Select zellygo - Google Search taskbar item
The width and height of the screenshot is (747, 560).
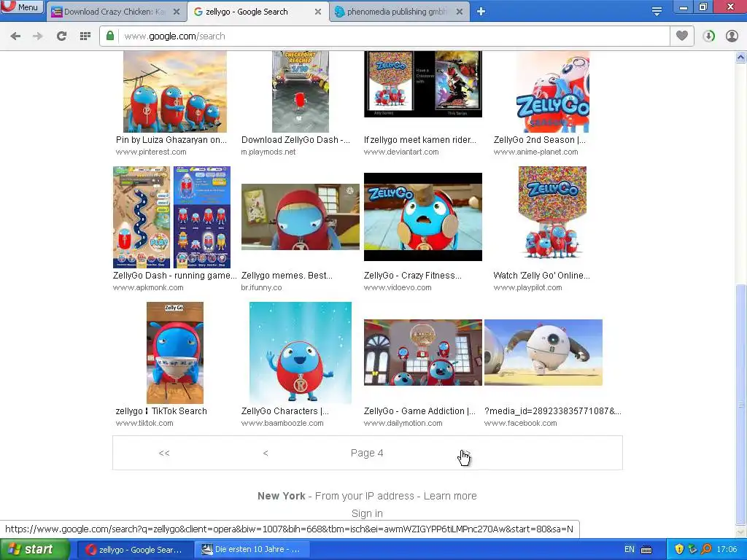coord(134,550)
